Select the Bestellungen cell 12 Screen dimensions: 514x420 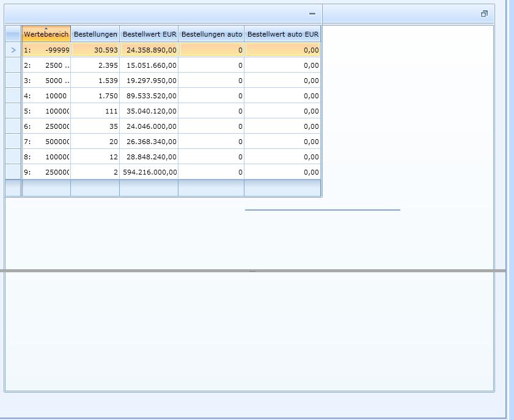click(95, 157)
